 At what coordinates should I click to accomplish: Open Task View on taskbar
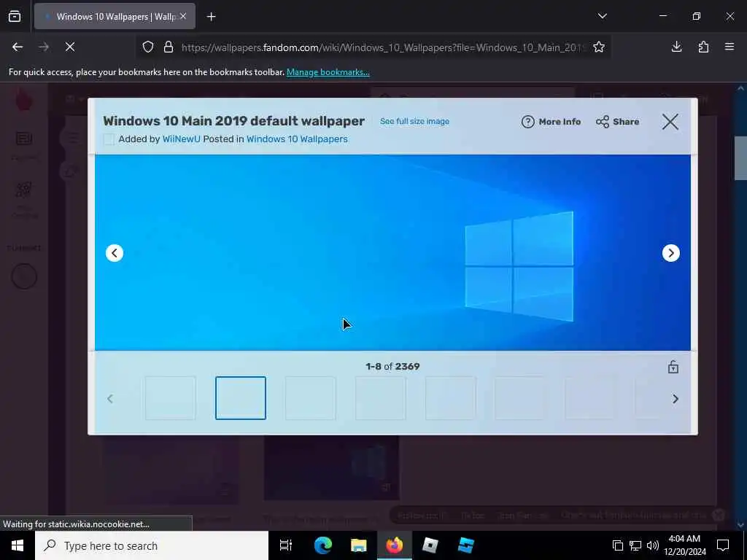tap(286, 545)
